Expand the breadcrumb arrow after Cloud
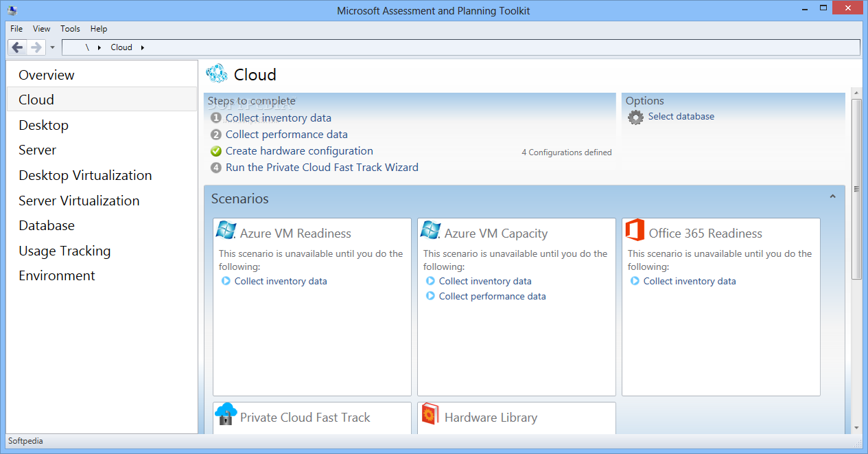This screenshot has width=868, height=454. [143, 47]
